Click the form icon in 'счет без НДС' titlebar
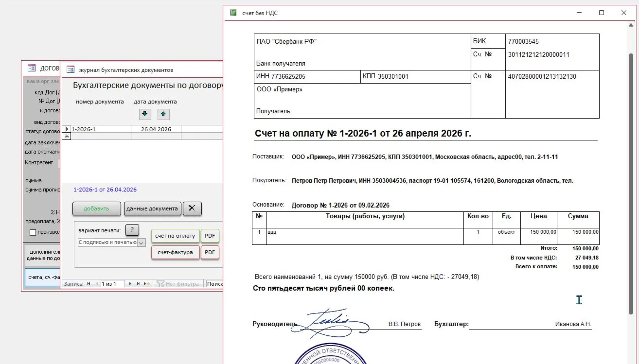The width and height of the screenshot is (639, 364). click(x=232, y=13)
